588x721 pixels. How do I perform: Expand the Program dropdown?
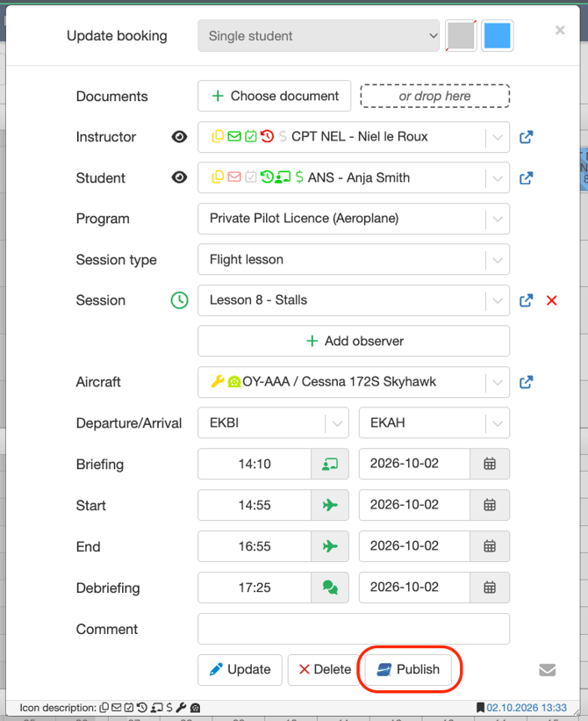click(x=498, y=220)
